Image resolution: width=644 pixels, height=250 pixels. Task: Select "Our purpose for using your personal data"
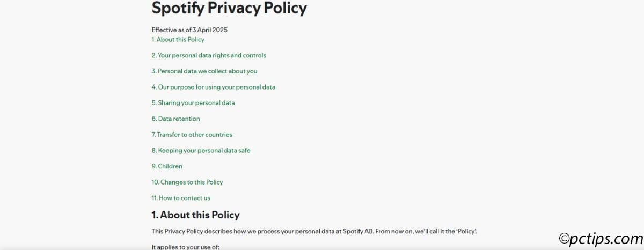point(213,87)
